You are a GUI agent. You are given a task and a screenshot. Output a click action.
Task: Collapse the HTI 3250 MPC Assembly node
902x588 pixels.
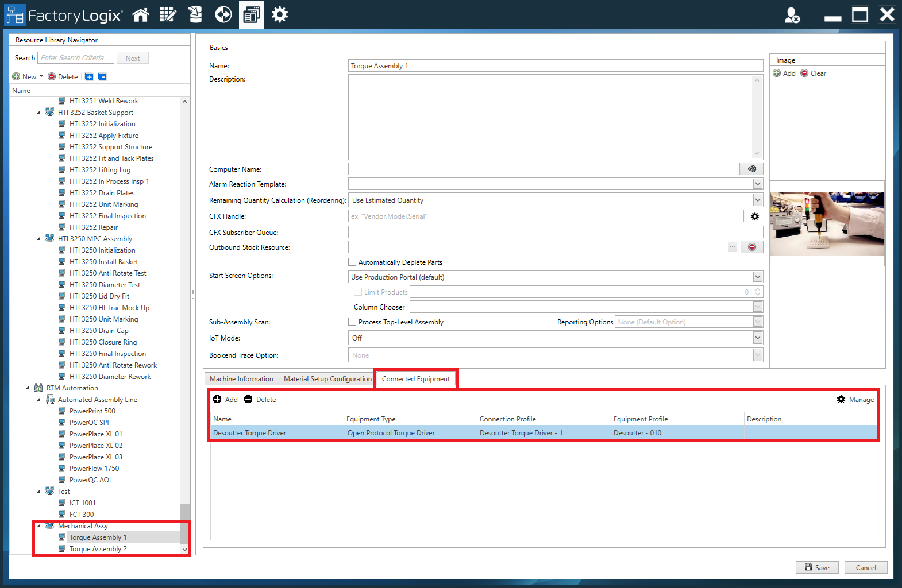(39, 239)
